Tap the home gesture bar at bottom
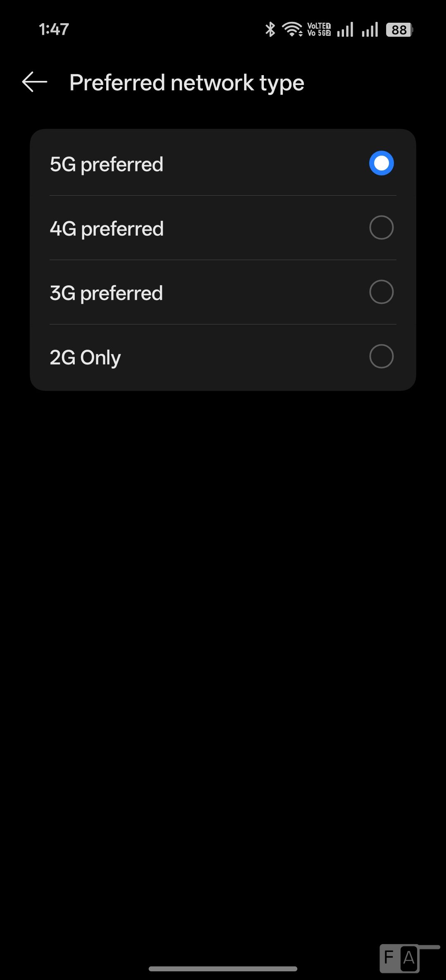Viewport: 446px width, 980px height. 223,968
